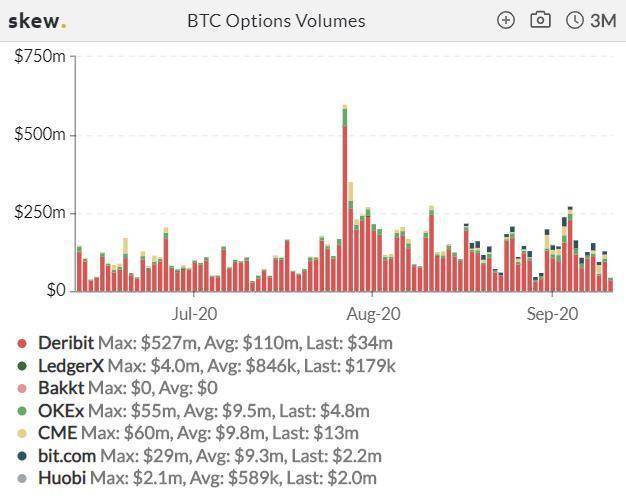Click the Sep-20 axis tick label

point(552,314)
